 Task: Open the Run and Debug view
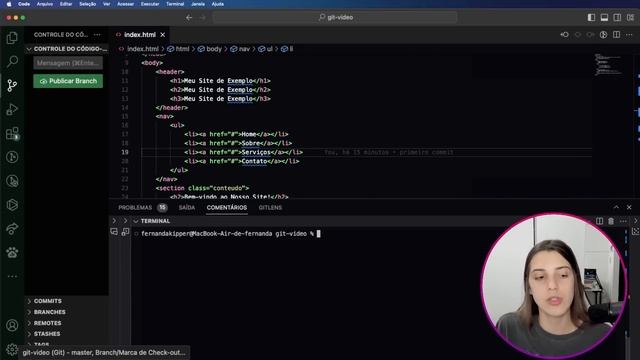tap(12, 109)
